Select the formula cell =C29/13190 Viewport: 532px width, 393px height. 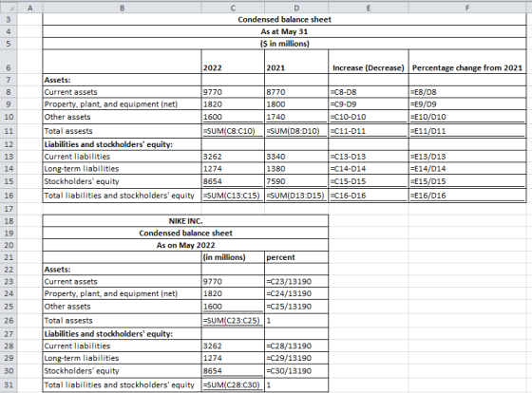pyautogui.click(x=296, y=358)
